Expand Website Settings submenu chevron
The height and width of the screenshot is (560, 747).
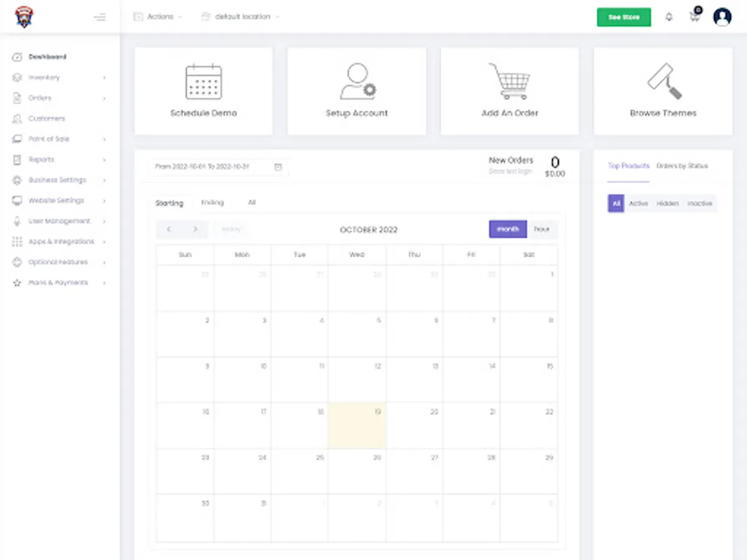tap(104, 201)
